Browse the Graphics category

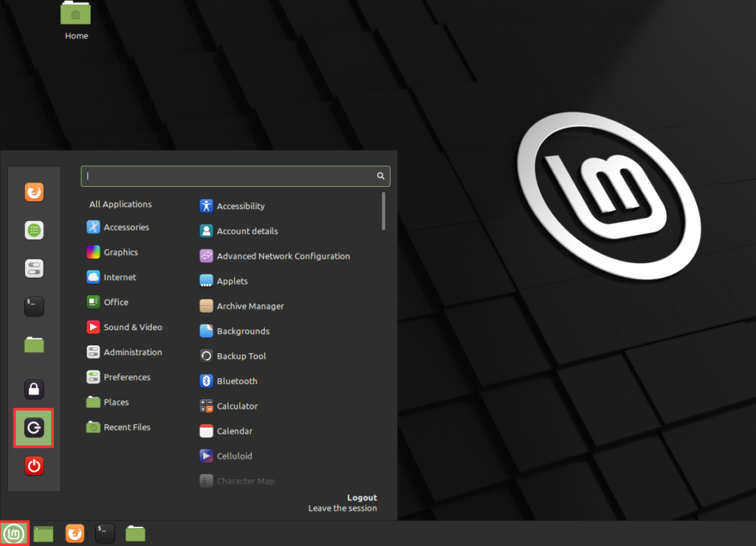pyautogui.click(x=119, y=252)
